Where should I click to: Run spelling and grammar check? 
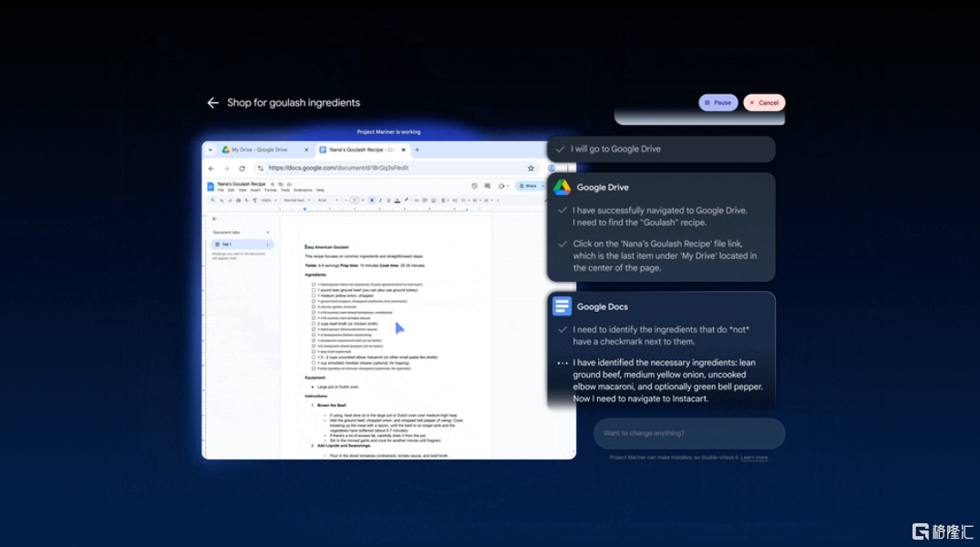(246, 201)
